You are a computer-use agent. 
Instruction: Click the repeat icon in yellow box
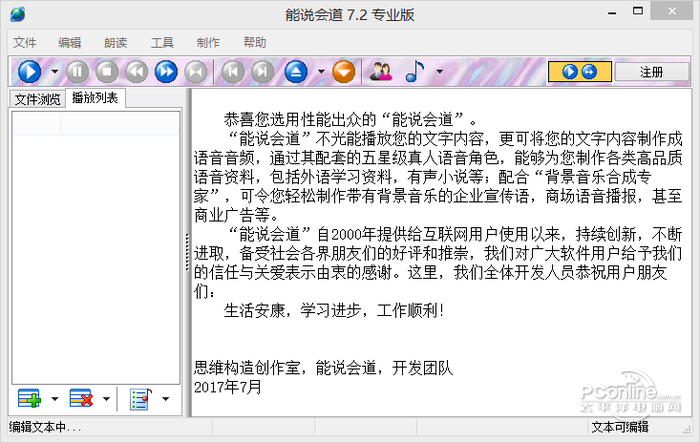pyautogui.click(x=589, y=71)
